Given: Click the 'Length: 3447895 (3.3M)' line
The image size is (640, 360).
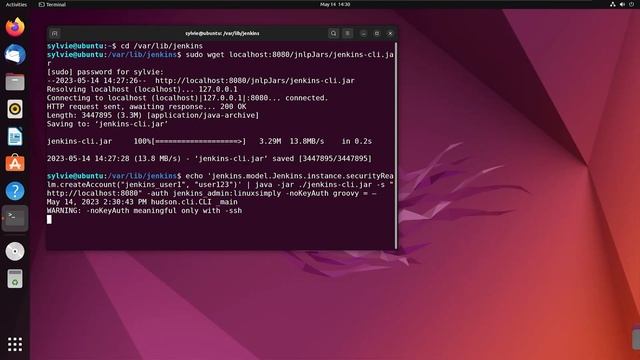Looking at the screenshot, I should pos(153,115).
